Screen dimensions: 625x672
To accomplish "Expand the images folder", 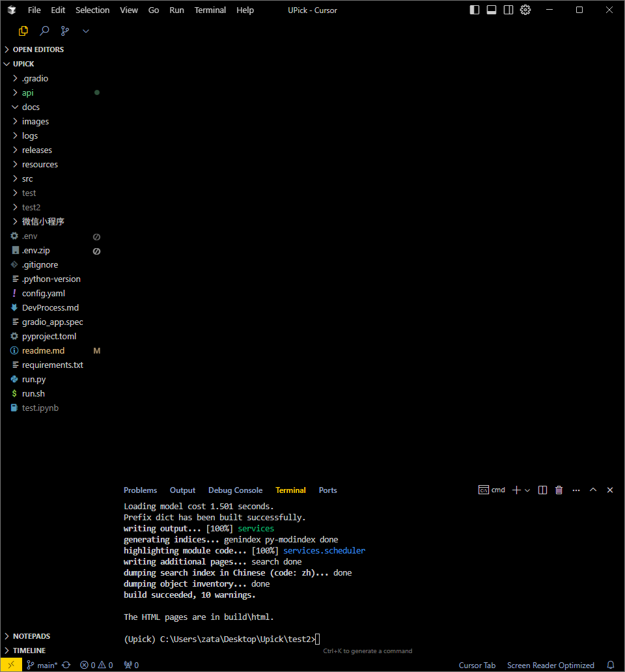I will click(52, 121).
